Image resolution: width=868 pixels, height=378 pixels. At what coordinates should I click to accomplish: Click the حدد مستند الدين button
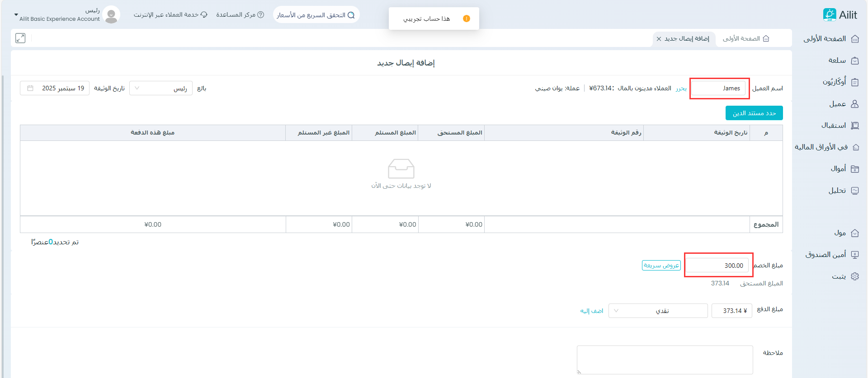coord(754,113)
